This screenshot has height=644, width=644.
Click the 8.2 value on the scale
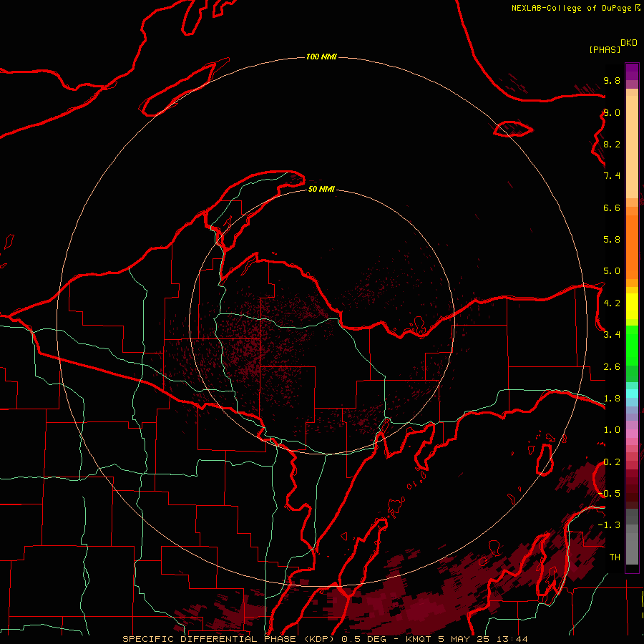(x=612, y=144)
